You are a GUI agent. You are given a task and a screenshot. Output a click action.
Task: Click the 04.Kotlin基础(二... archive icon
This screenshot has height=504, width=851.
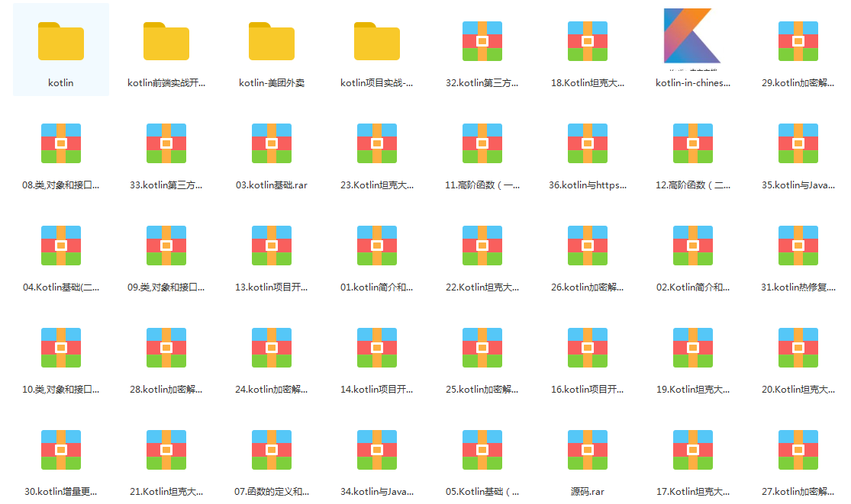click(61, 246)
